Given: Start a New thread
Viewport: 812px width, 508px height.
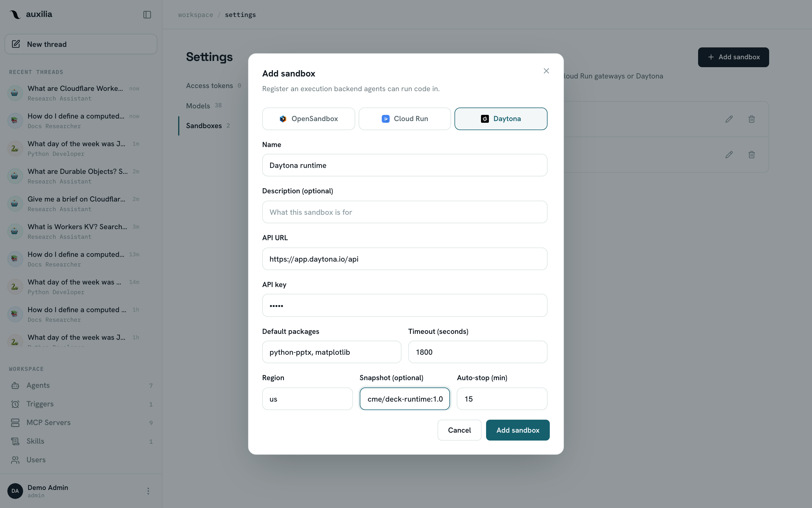Looking at the screenshot, I should pos(81,44).
